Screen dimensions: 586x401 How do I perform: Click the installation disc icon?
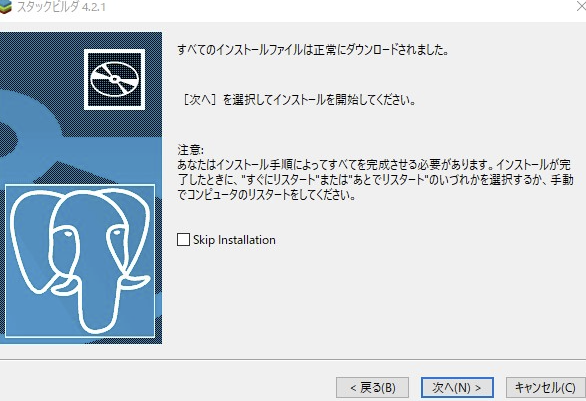tap(114, 79)
